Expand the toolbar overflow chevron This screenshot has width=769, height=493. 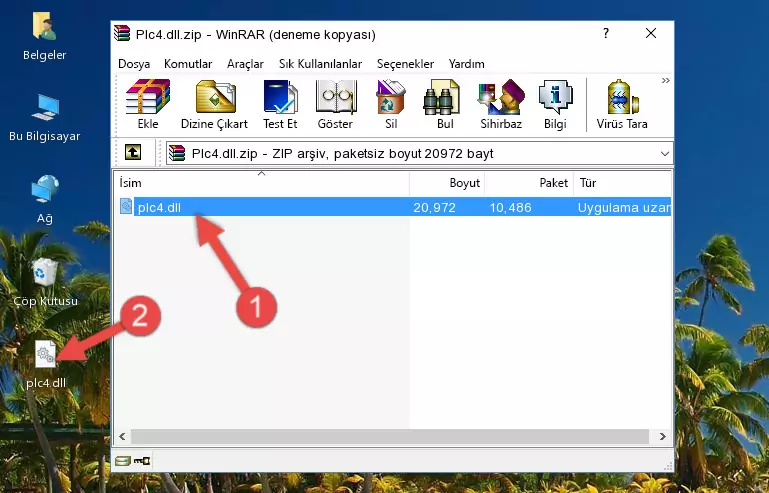(x=665, y=81)
